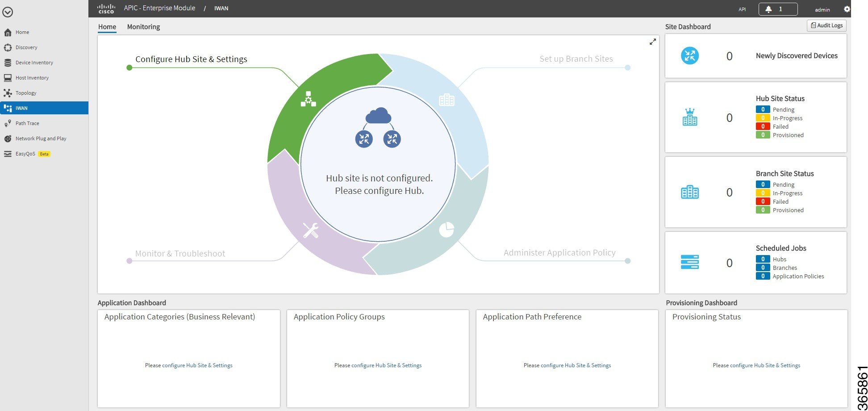Click the Newly Discovered Devices router icon
The image size is (868, 411).
coord(689,56)
